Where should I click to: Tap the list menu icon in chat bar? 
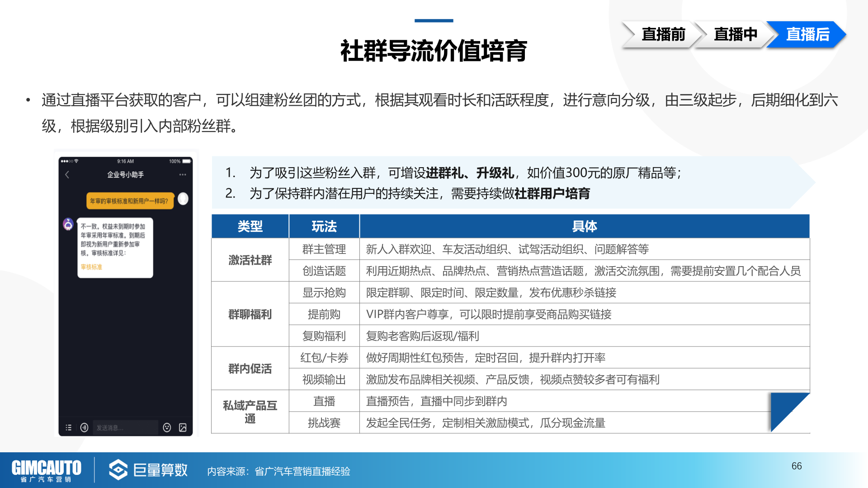tap(69, 427)
